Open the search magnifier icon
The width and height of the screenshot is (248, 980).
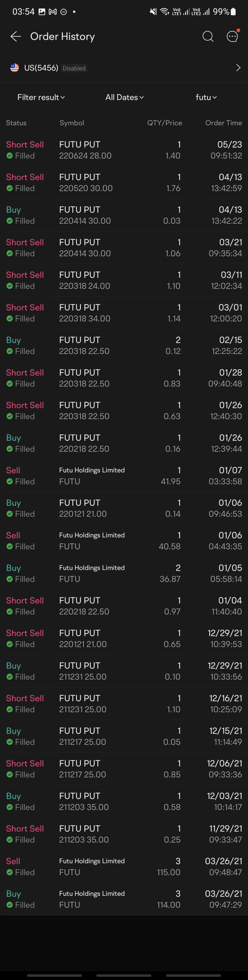[208, 37]
